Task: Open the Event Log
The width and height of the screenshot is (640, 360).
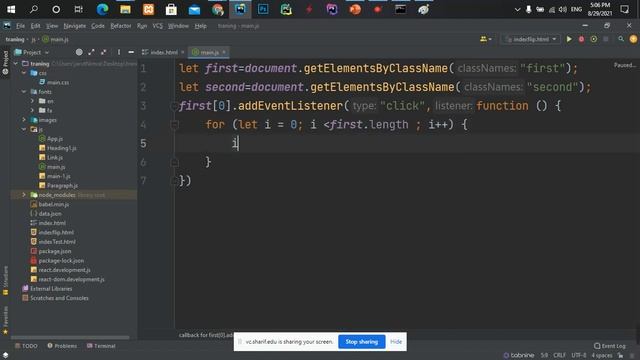Action: coord(610,346)
